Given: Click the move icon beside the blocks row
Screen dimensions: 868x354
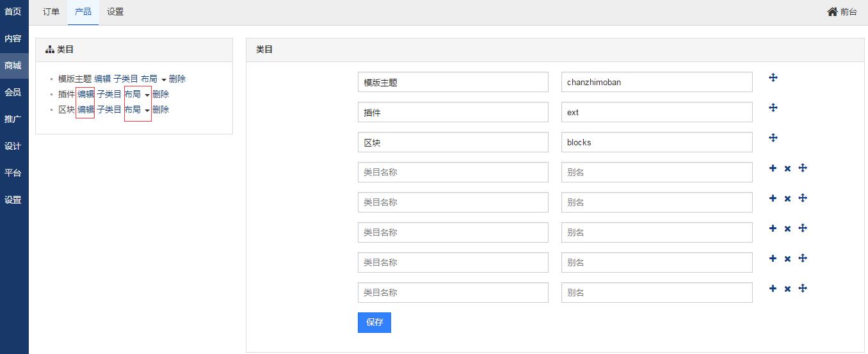Looking at the screenshot, I should pos(773,138).
